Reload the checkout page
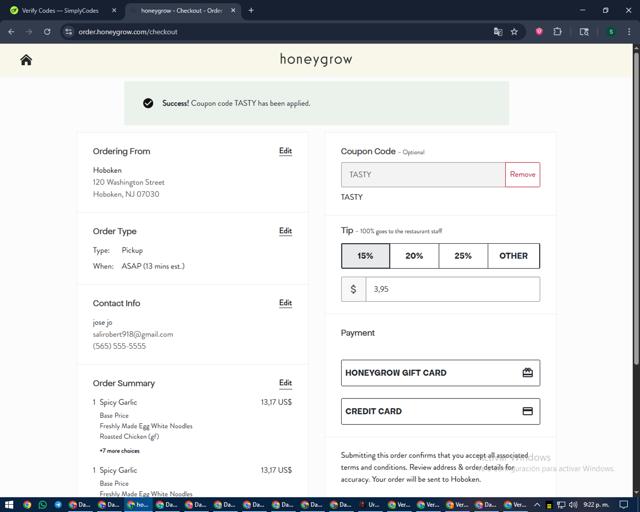Viewport: 640px width, 512px height. pyautogui.click(x=47, y=32)
